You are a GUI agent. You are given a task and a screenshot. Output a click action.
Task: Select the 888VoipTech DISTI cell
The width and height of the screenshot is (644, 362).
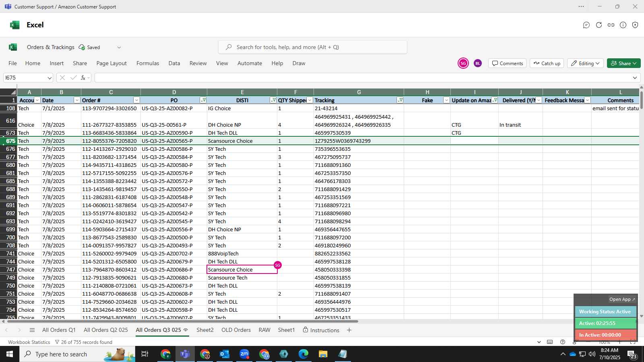(x=242, y=253)
